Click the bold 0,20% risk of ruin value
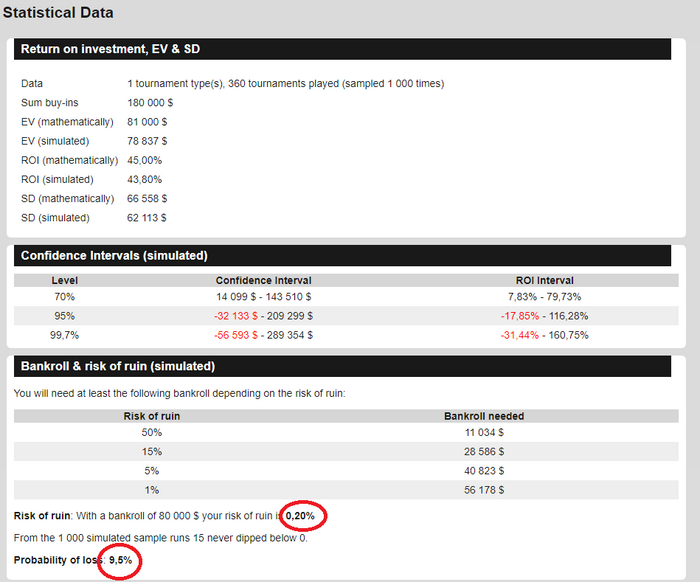The width and height of the screenshot is (700, 582). pyautogui.click(x=300, y=516)
